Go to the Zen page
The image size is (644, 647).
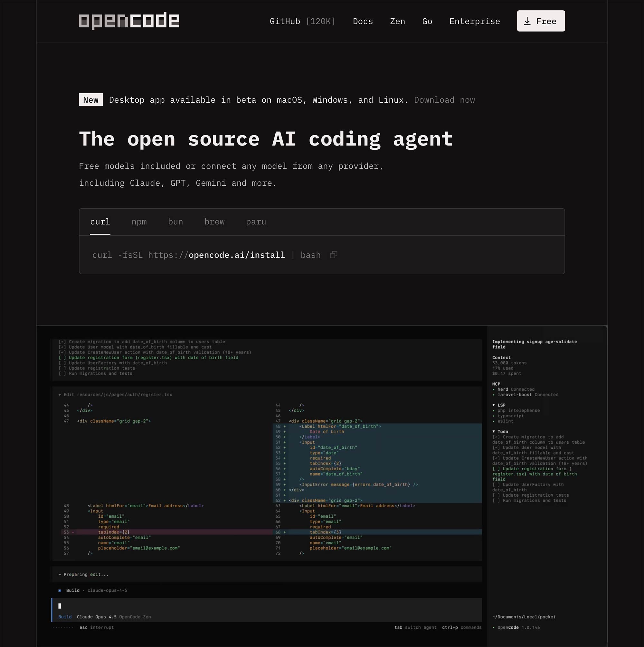[397, 22]
